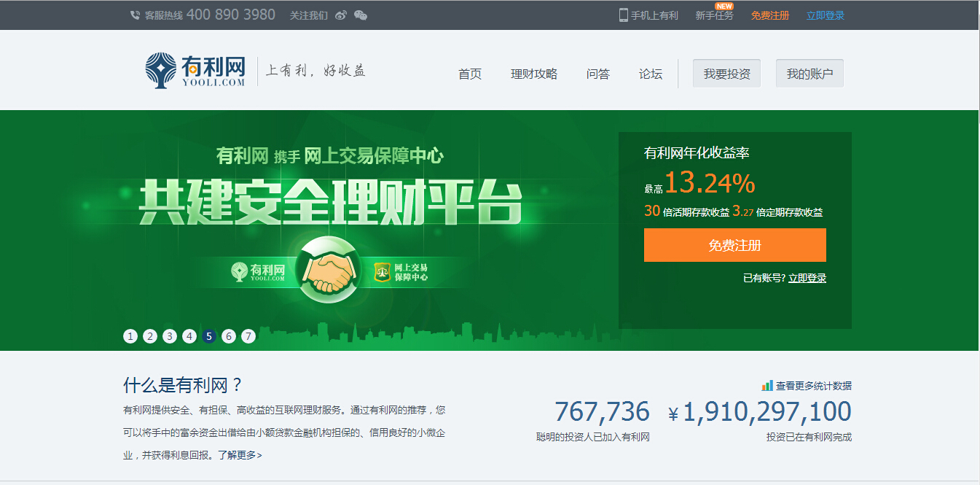The height and width of the screenshot is (485, 980).
Task: Go to the 首页 home page
Action: [x=470, y=74]
